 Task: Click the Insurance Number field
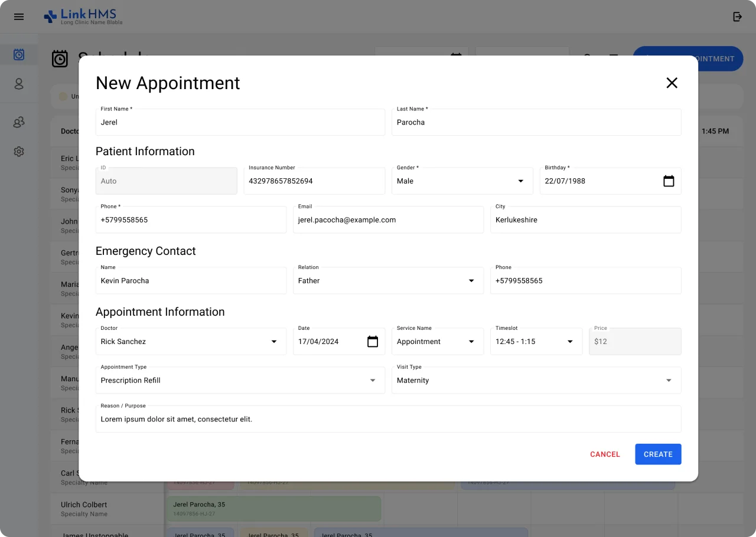click(x=314, y=181)
